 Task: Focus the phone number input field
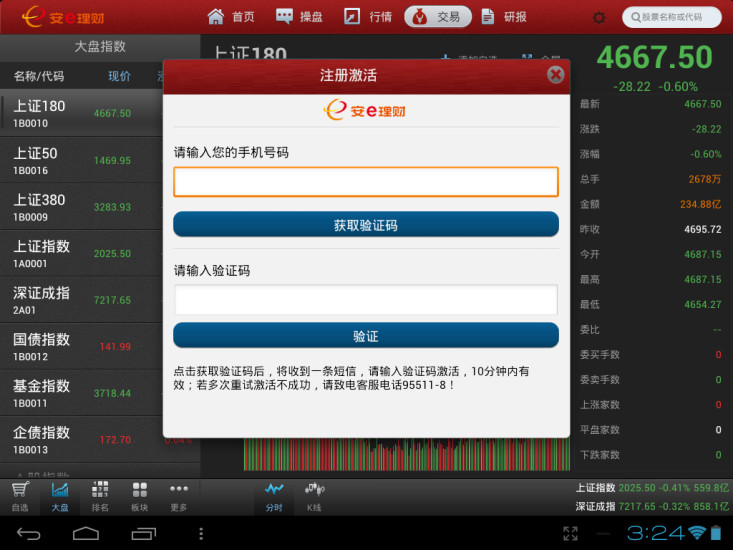pos(365,182)
